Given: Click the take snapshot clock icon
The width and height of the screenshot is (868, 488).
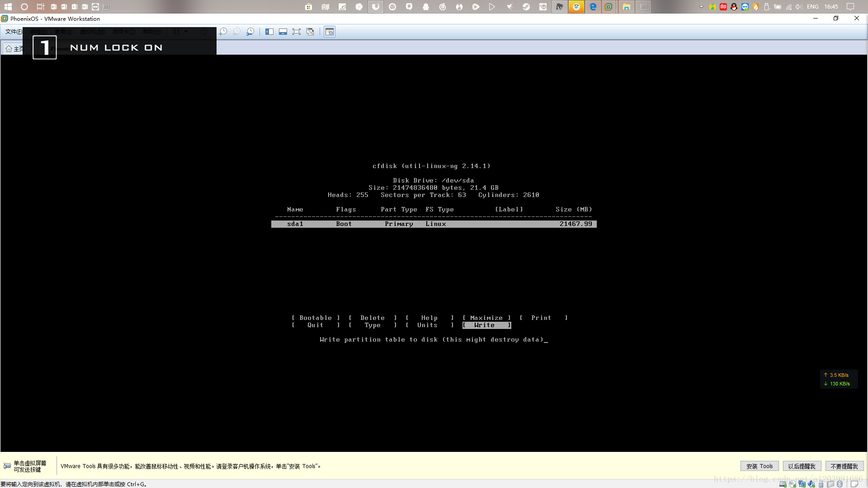Looking at the screenshot, I should tap(223, 32).
